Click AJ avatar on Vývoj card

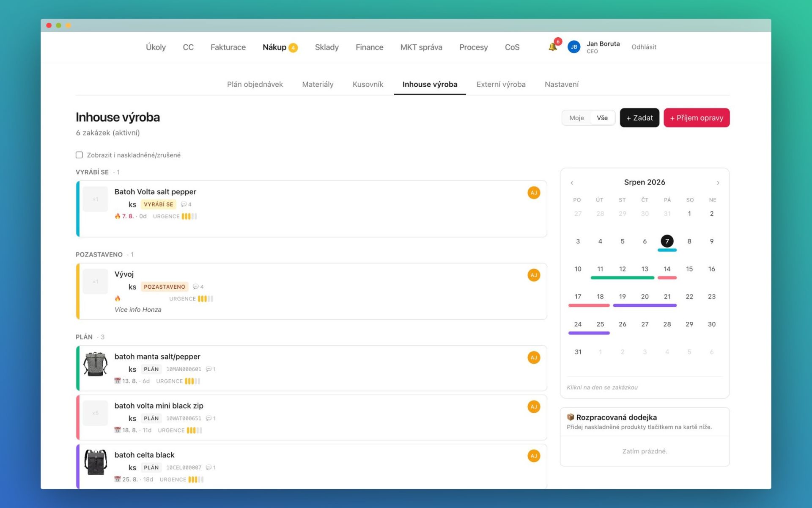(x=534, y=275)
